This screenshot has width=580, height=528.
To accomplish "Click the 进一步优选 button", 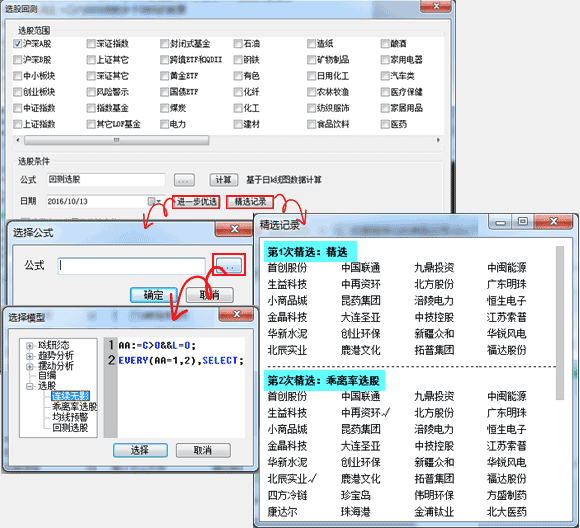I will pyautogui.click(x=196, y=202).
